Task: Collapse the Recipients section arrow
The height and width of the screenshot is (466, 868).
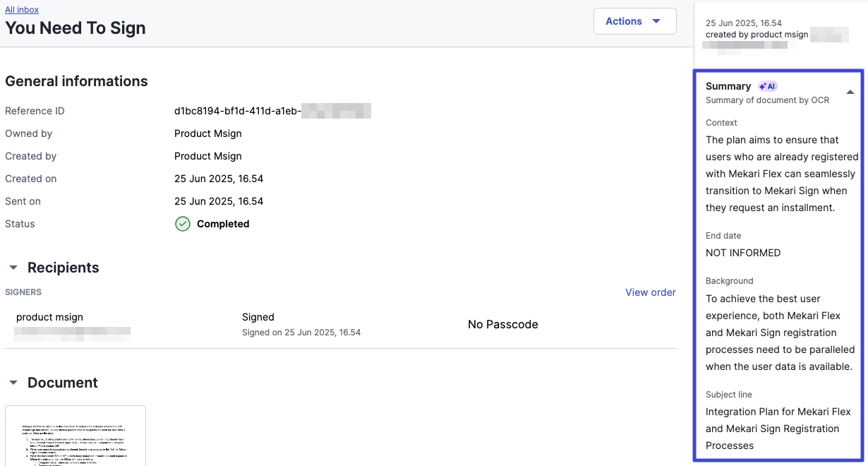Action: pyautogui.click(x=13, y=268)
